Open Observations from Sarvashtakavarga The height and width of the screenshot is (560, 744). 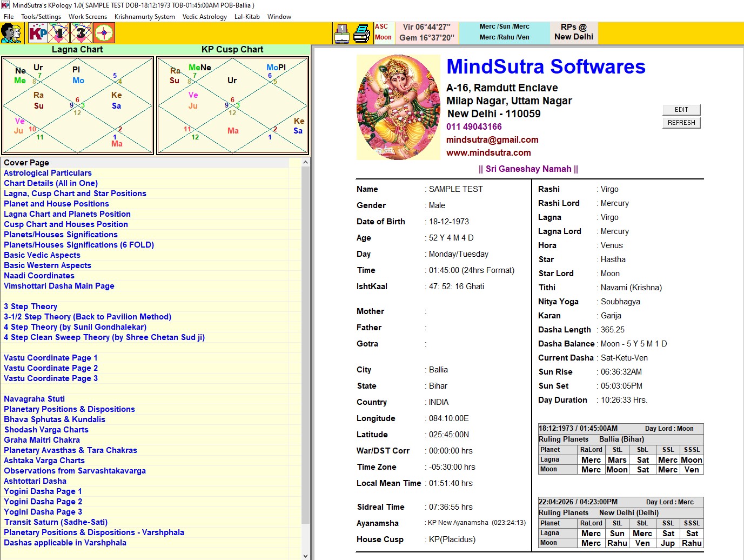tap(75, 471)
